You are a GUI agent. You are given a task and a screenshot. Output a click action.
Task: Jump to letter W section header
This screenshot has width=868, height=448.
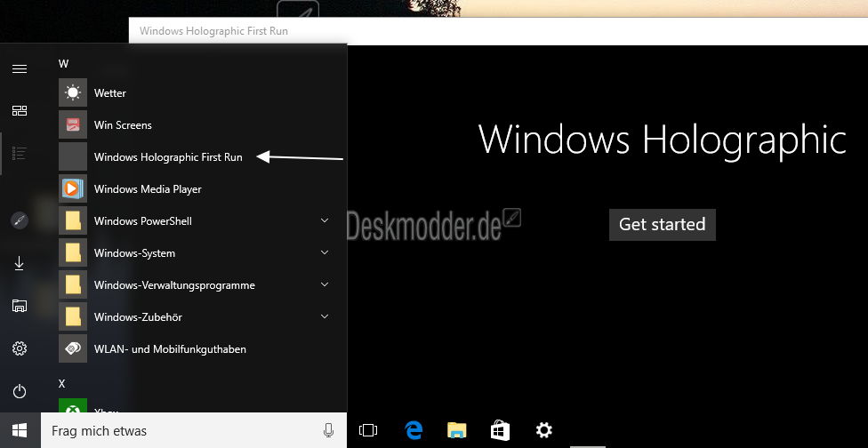click(x=63, y=64)
